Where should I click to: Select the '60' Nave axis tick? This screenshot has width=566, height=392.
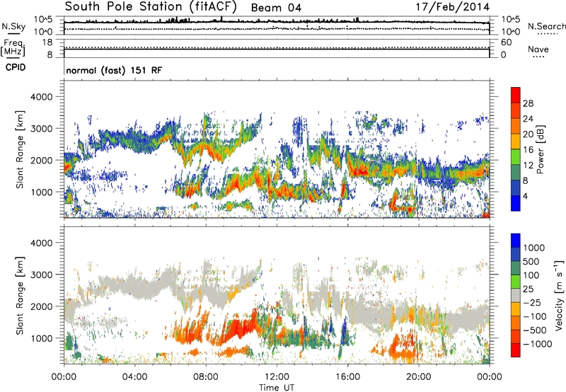[507, 42]
